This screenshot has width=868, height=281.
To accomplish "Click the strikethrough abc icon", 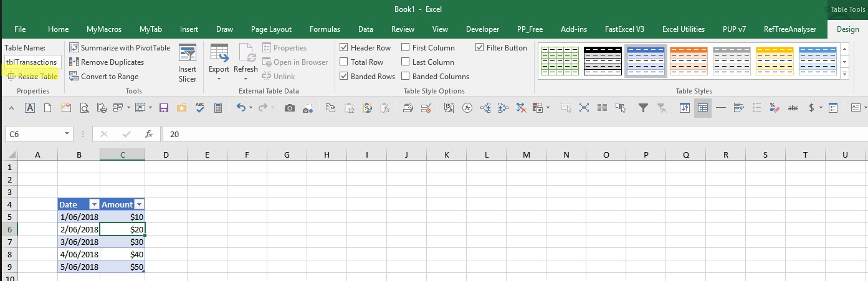I will (x=793, y=108).
